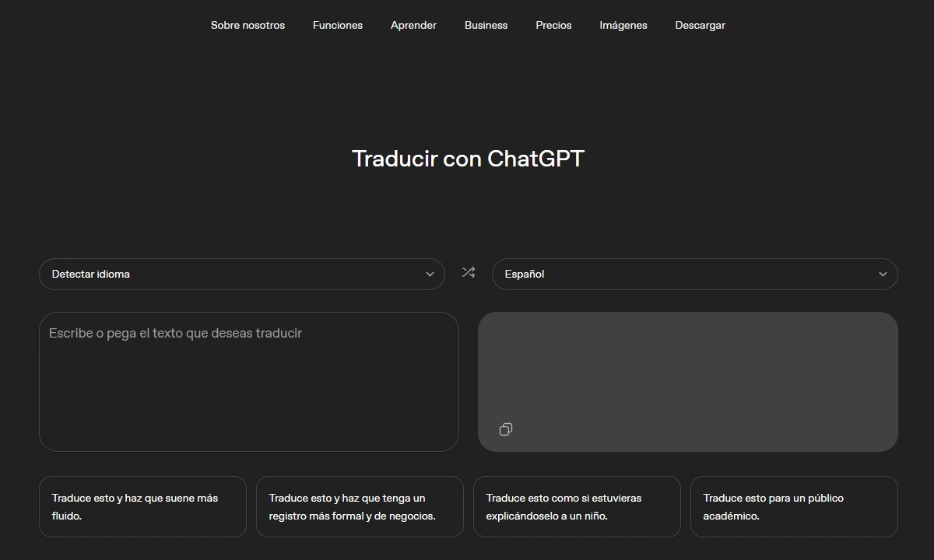Click the text input area to start typing
Viewport: 934px width, 560px height.
point(249,381)
